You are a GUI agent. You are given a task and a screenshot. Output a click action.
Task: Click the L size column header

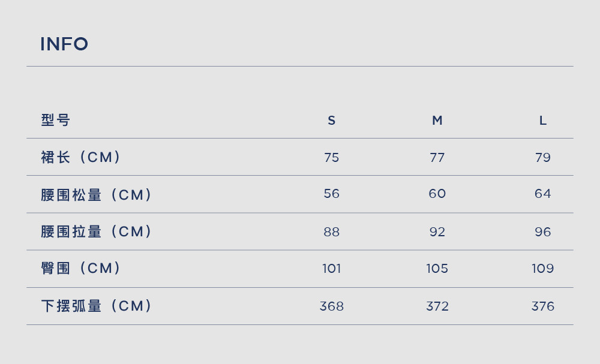point(543,121)
